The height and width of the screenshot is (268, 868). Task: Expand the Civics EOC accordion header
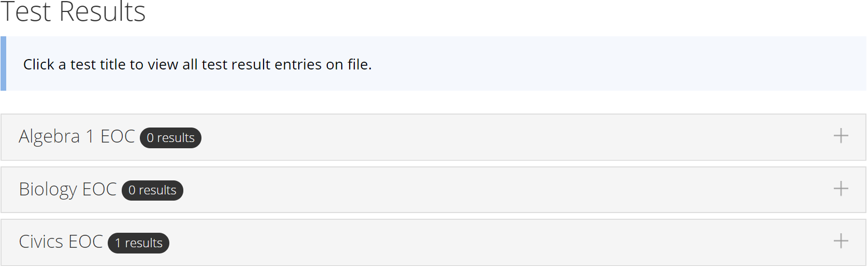(x=433, y=242)
